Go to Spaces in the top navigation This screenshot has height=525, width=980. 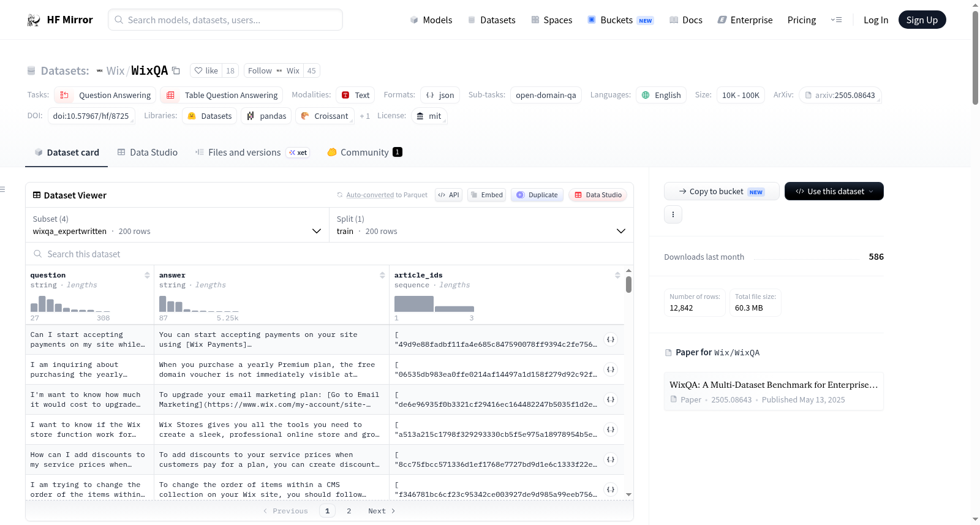[552, 20]
